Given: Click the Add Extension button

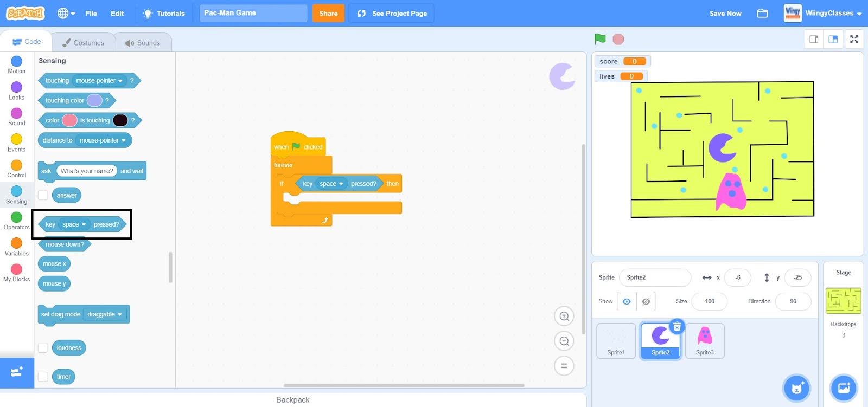Looking at the screenshot, I should (x=17, y=372).
